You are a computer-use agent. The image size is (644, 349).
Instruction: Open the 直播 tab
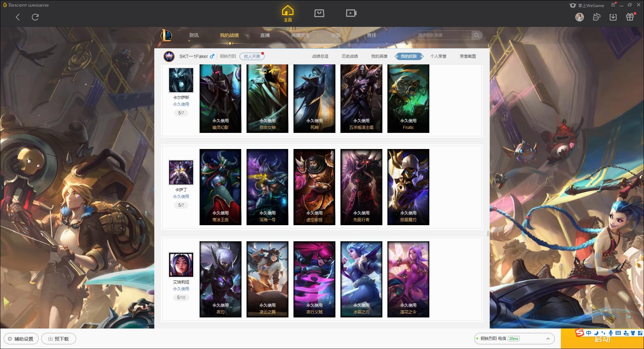click(x=265, y=35)
